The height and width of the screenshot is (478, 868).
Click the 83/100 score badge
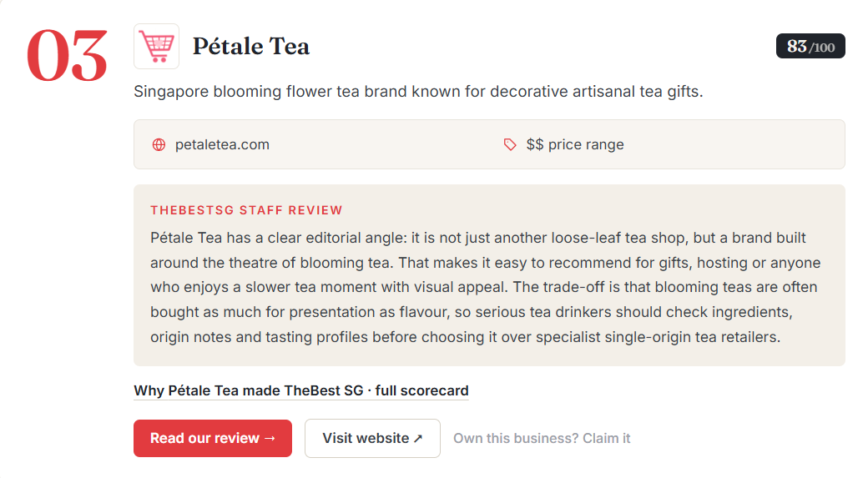[x=810, y=47]
